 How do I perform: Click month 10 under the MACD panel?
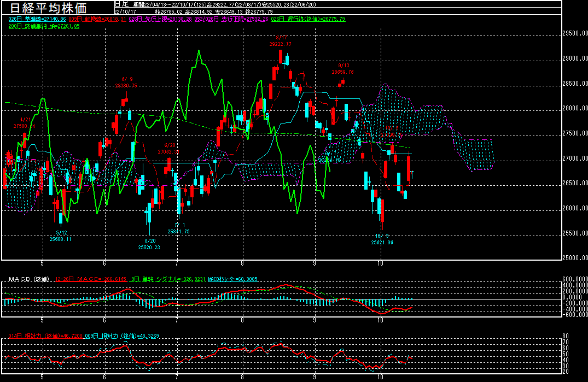(380, 321)
